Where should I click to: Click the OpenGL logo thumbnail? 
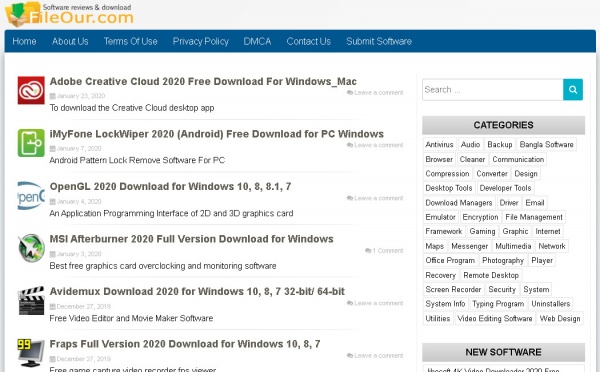[x=31, y=196]
